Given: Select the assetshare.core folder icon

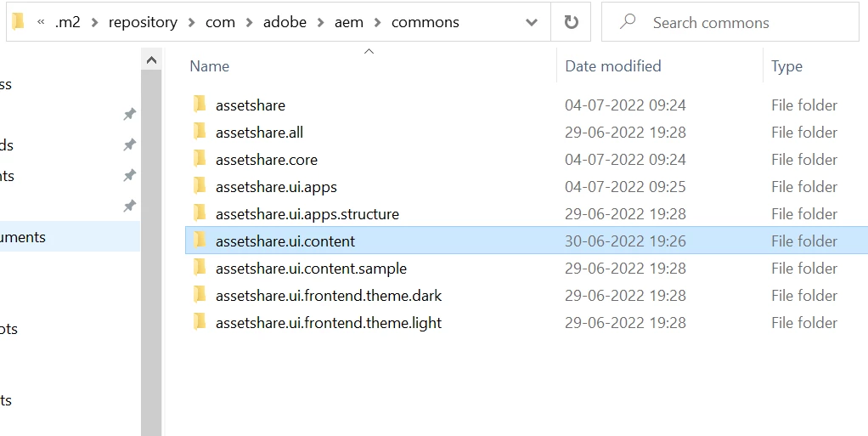Looking at the screenshot, I should (x=200, y=158).
